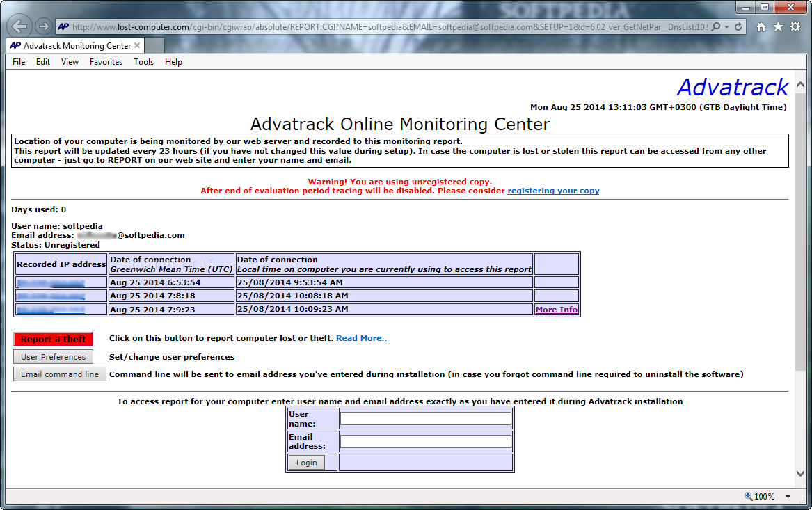Click the User Preferences button
This screenshot has width=812, height=510.
(x=54, y=357)
